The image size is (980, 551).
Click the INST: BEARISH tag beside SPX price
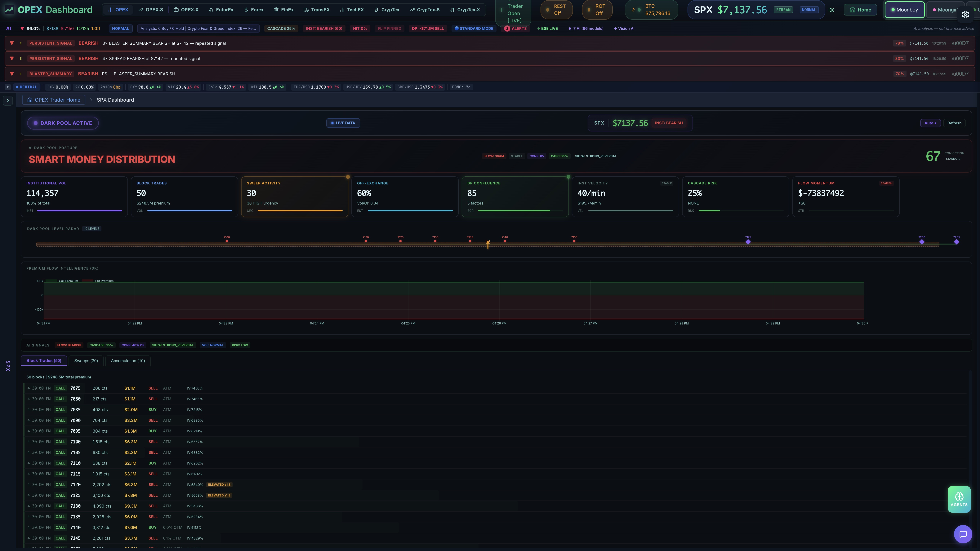click(669, 123)
